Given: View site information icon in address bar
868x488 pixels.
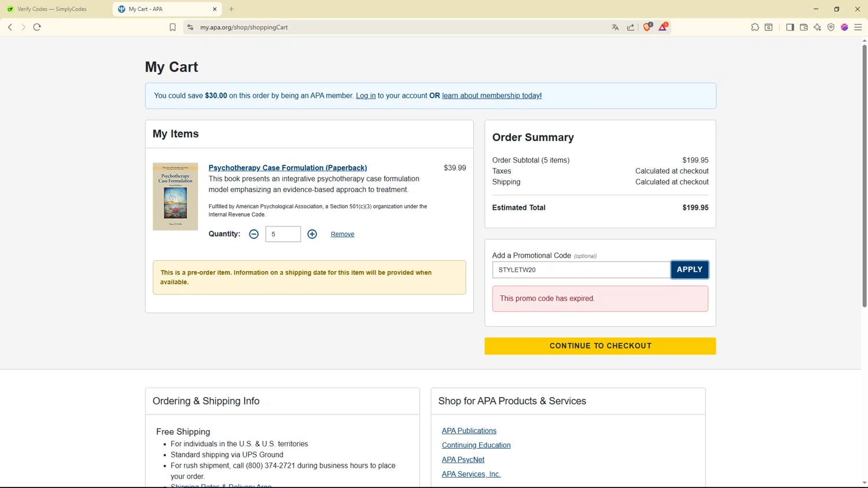Looking at the screenshot, I should [x=190, y=27].
